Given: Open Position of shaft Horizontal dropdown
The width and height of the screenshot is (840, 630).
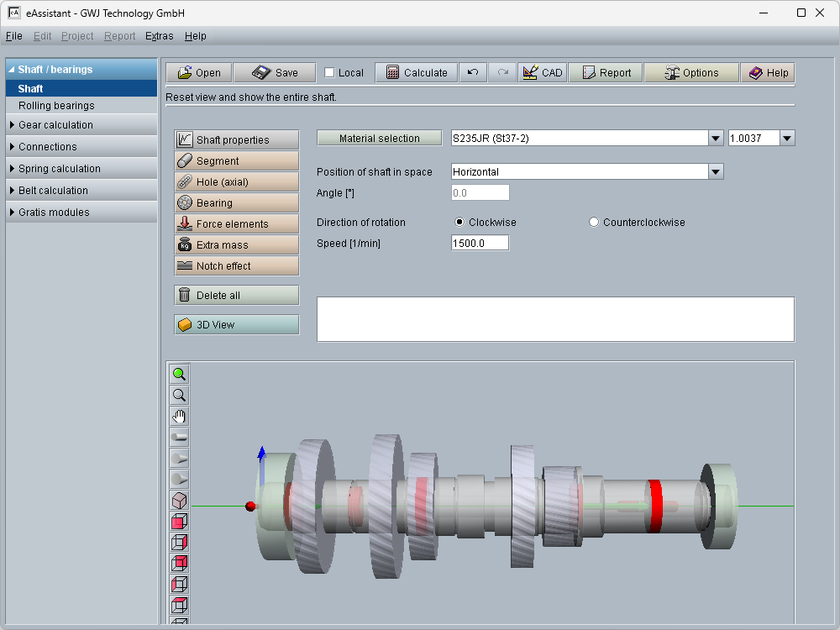Looking at the screenshot, I should click(x=715, y=172).
